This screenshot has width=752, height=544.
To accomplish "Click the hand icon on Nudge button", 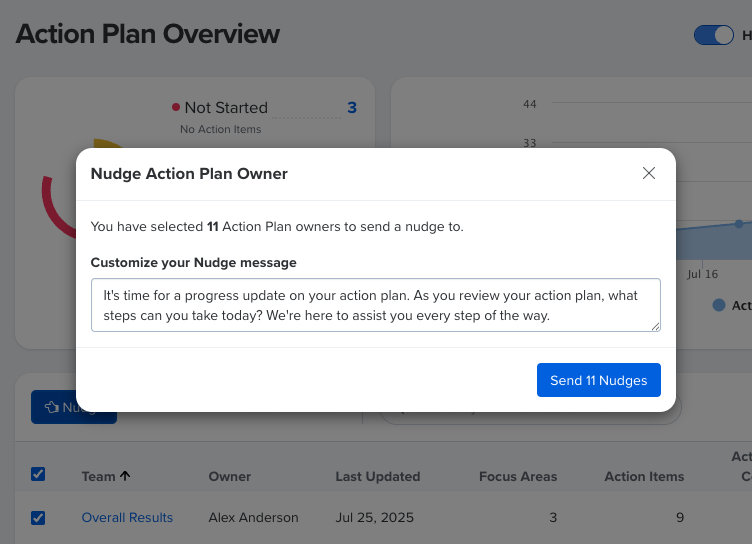I will (x=53, y=408).
